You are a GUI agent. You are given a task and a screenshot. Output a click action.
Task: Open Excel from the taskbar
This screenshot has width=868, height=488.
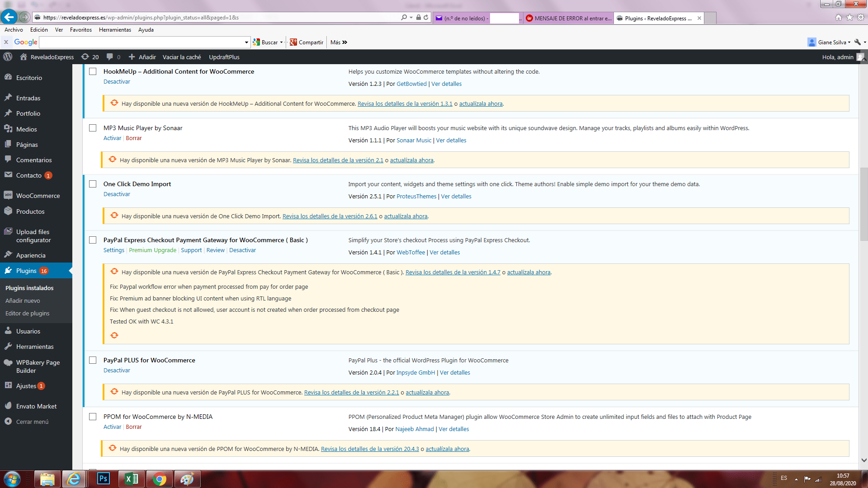[131, 479]
